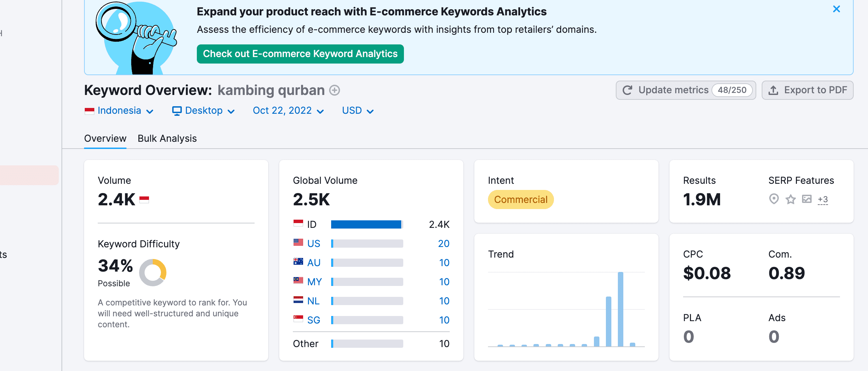
Task: Click the plus icon beside kambing qurban
Action: [x=334, y=90]
